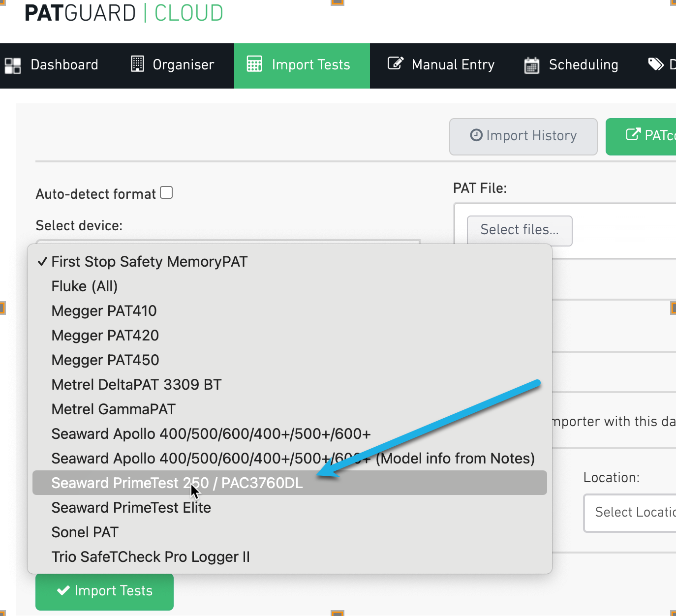Click the green Import Tests button
Viewport: 676px width, 616px height.
pyautogui.click(x=104, y=591)
